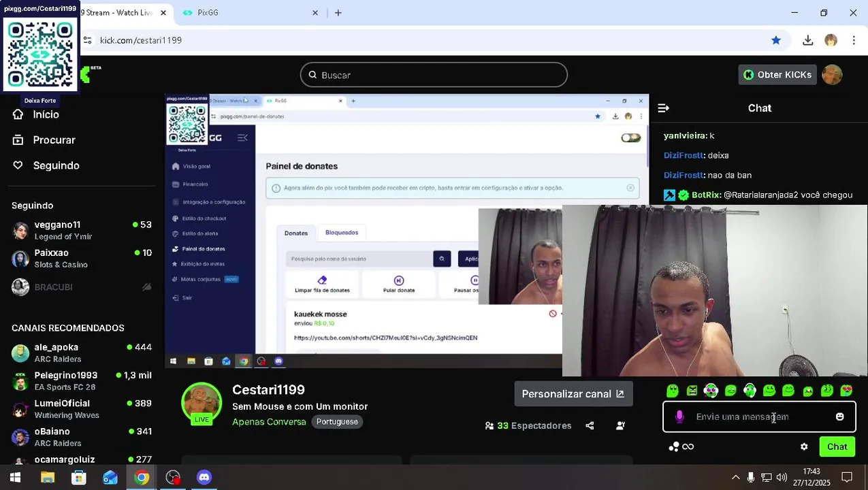Open new browser tab with plus button
Image resolution: width=868 pixels, height=490 pixels.
pyautogui.click(x=338, y=13)
